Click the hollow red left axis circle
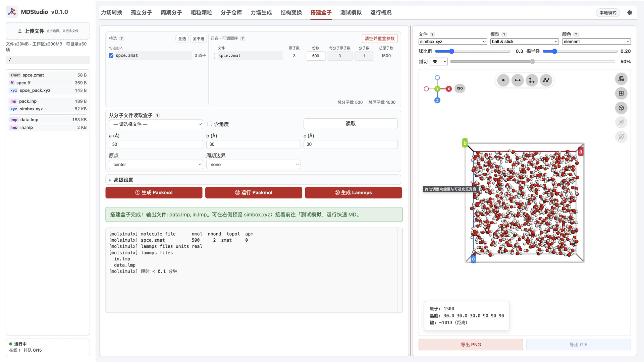 coord(426,89)
